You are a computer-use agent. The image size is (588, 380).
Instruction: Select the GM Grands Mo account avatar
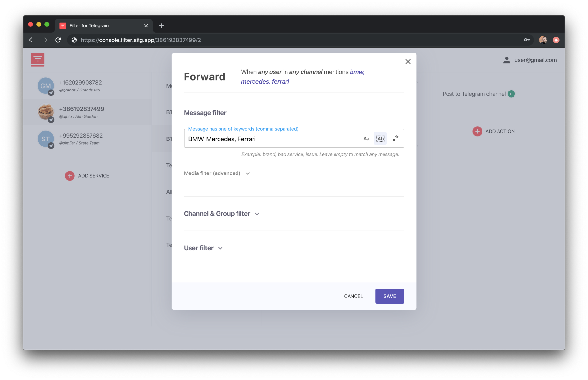[45, 86]
